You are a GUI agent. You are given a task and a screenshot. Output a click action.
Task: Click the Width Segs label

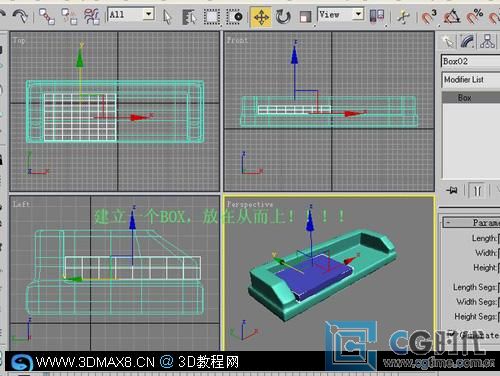coord(476,302)
